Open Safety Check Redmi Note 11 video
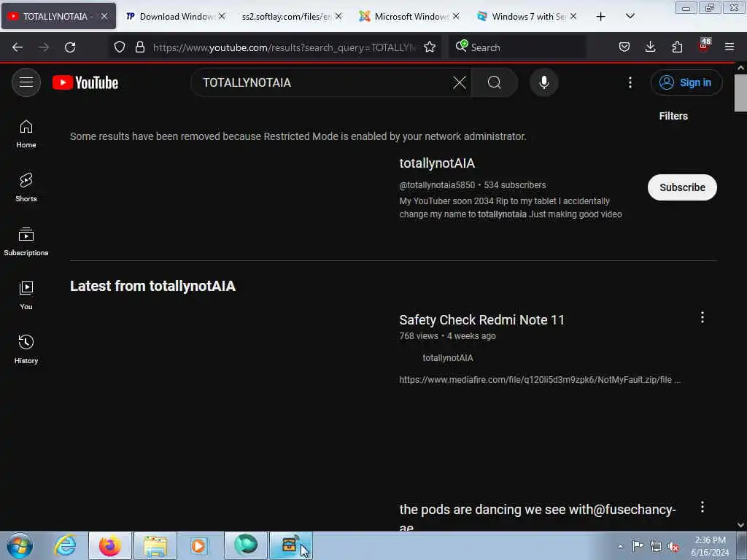The height and width of the screenshot is (560, 747). (481, 319)
